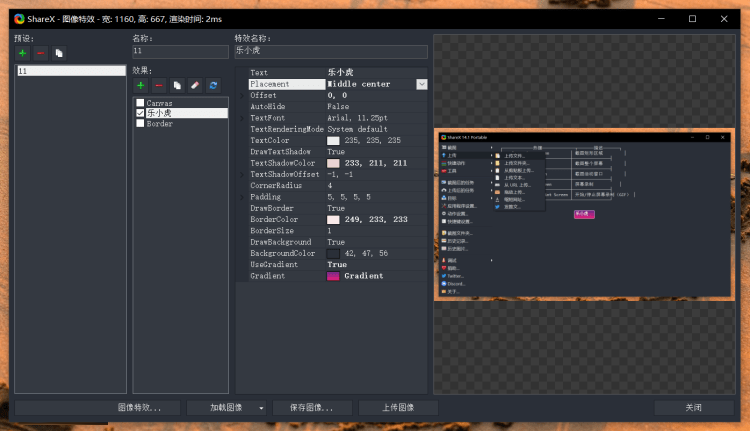Clear effects with the eraser icon
The height and width of the screenshot is (431, 750).
195,85
